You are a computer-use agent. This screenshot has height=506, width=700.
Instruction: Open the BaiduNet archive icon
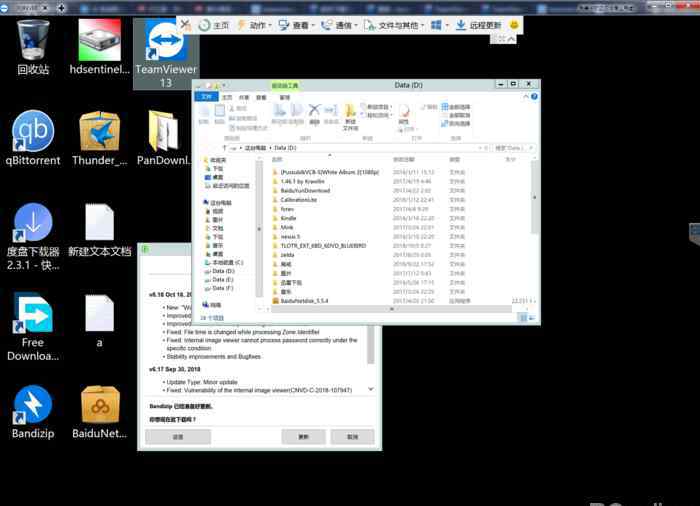point(100,412)
